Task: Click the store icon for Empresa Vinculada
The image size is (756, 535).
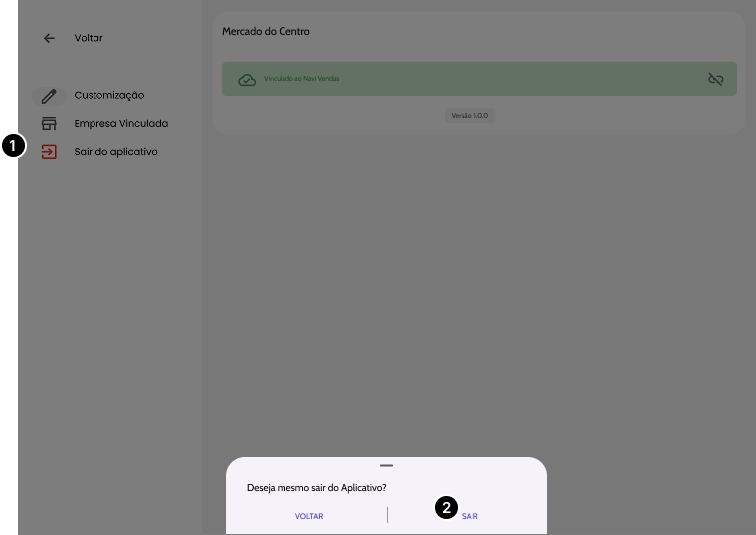Action: pyautogui.click(x=49, y=124)
